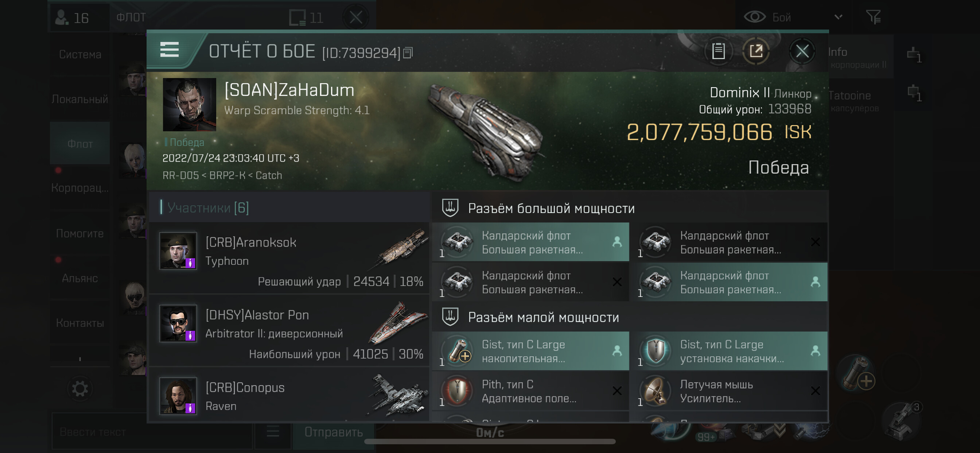Copy the battle report ID
Image resolution: width=980 pixels, height=453 pixels.
(408, 53)
